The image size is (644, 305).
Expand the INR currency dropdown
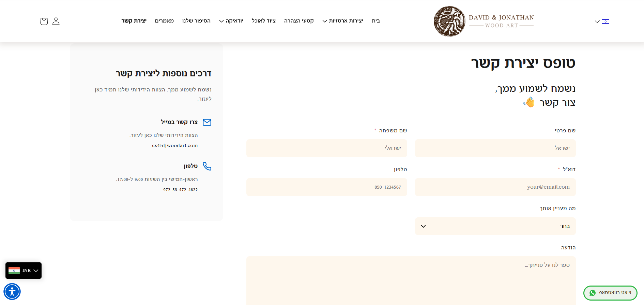pos(36,271)
